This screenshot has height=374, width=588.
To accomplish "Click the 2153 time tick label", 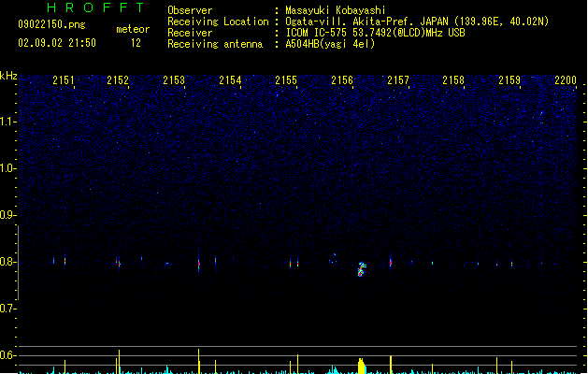I will click(x=174, y=80).
